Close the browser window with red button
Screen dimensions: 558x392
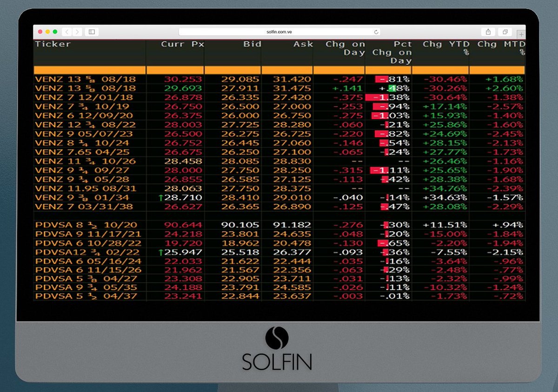click(x=40, y=32)
